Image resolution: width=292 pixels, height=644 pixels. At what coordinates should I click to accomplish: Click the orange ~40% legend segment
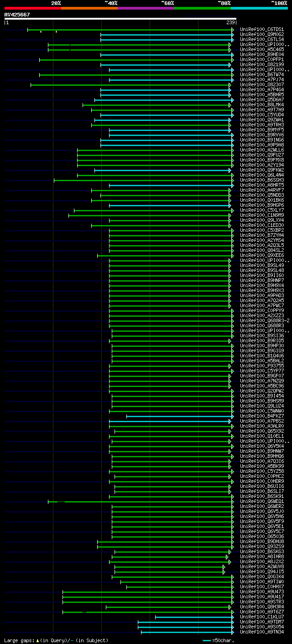tap(89, 8)
